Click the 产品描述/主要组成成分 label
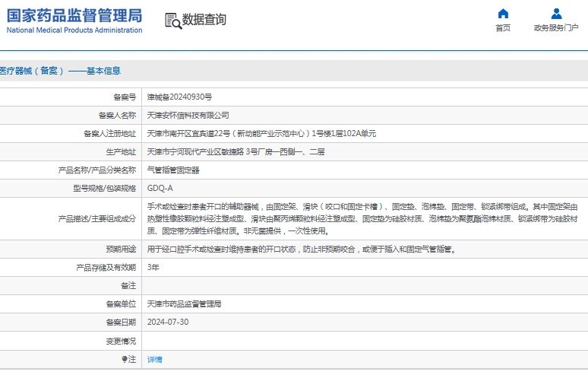Image resolution: width=588 pixels, height=375 pixels. [96, 219]
